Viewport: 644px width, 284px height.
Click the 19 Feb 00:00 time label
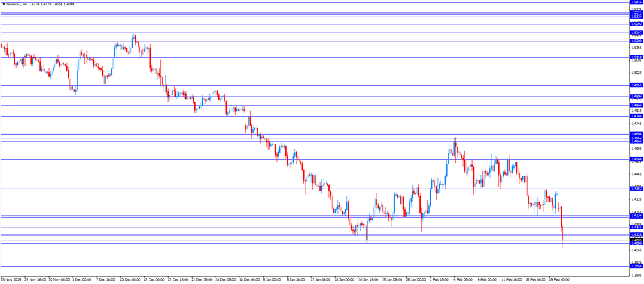coord(558,280)
